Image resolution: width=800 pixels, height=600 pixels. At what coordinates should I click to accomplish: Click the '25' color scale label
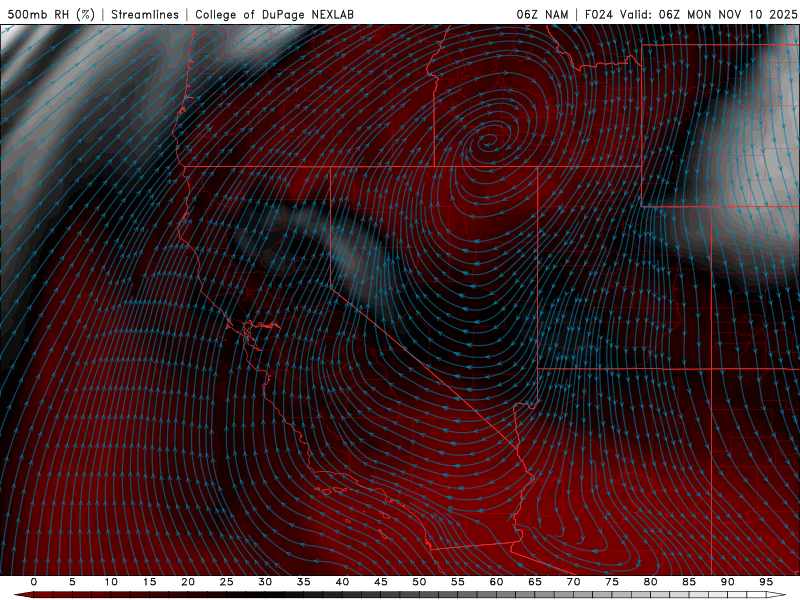pos(227,582)
